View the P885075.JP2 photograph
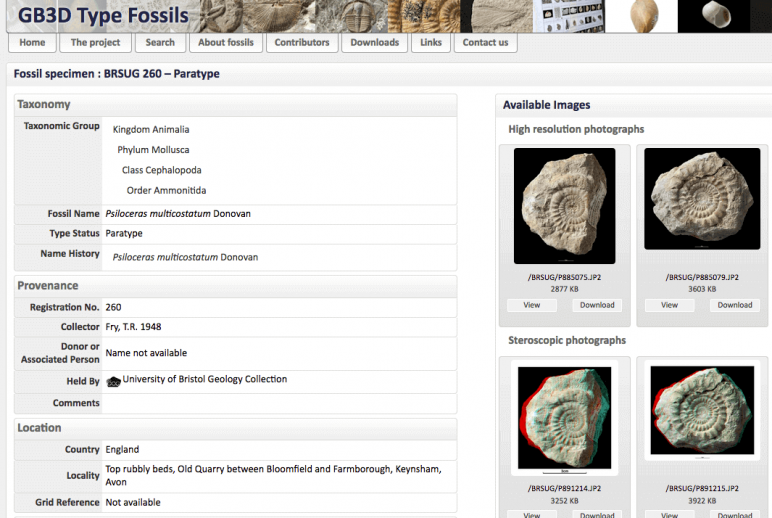 (532, 305)
